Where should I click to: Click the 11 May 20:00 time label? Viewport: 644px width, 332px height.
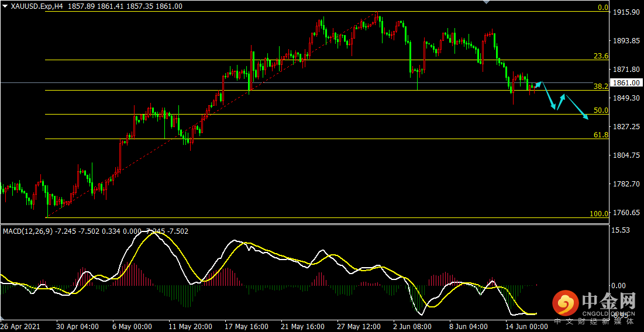click(x=190, y=327)
